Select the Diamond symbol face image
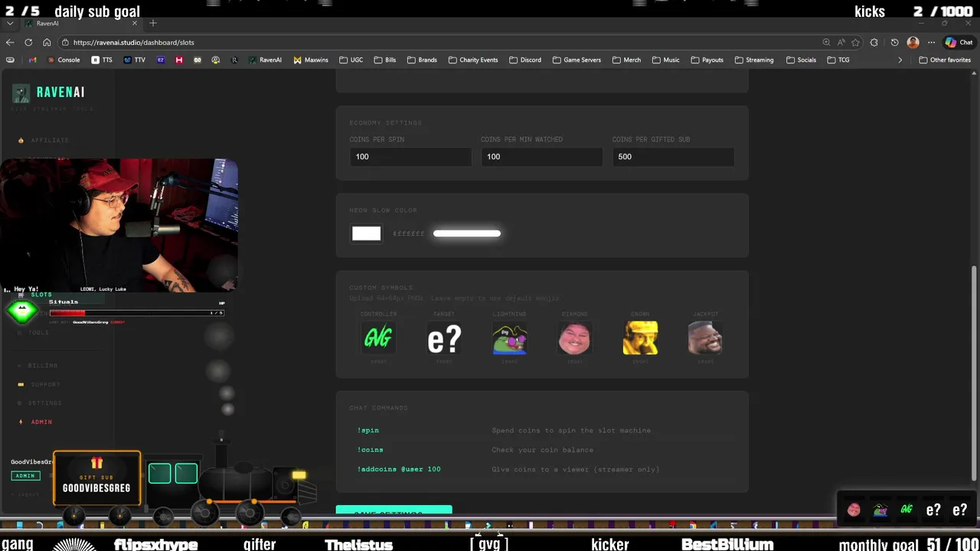 point(575,338)
